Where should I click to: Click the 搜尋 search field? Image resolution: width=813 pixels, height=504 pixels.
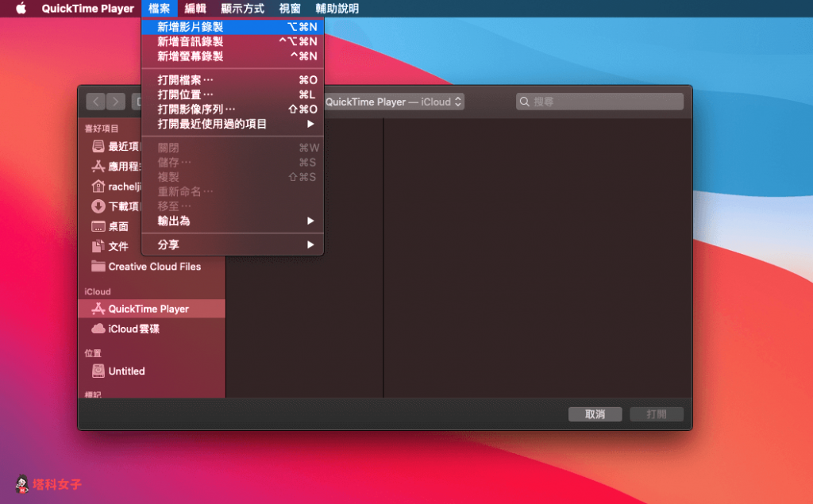600,102
